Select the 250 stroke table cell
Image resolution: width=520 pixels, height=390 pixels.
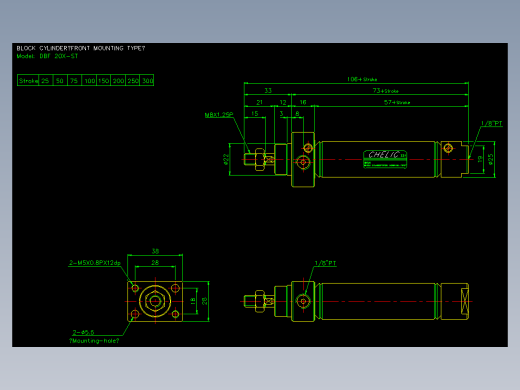[133, 80]
